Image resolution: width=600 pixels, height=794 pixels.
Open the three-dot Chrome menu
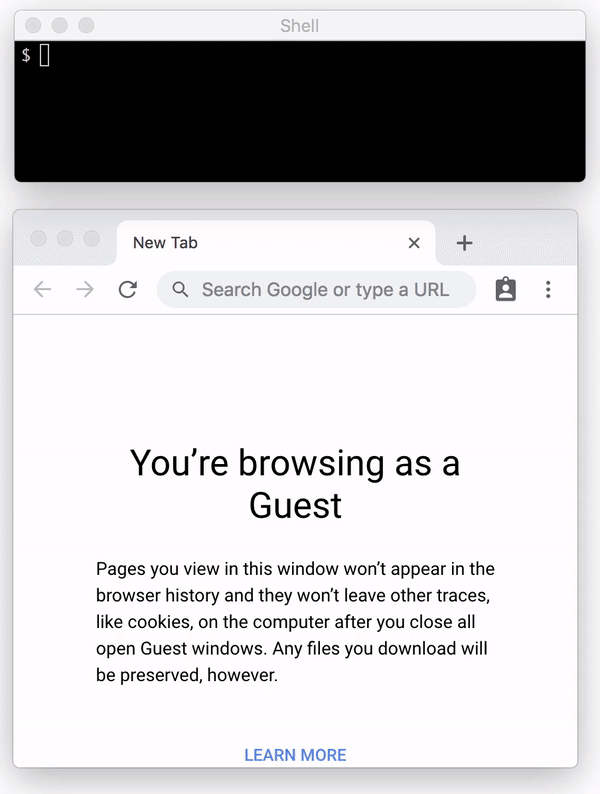coord(548,290)
